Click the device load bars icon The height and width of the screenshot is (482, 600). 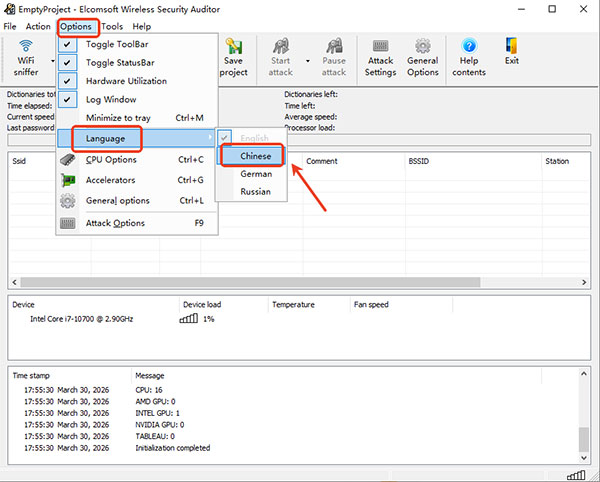189,318
